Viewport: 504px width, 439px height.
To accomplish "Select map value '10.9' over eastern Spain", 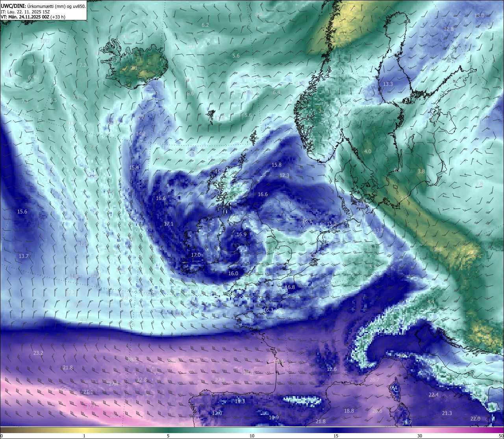I will click(x=274, y=417).
